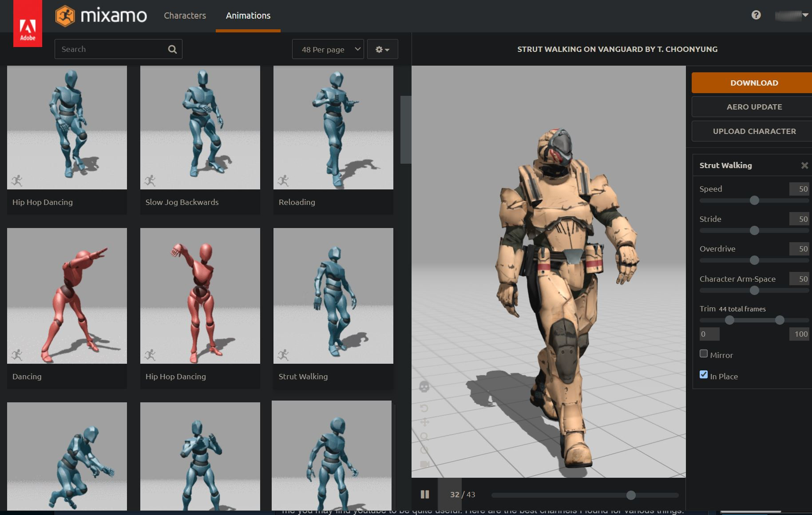
Task: Click the motion icon on the Reloading thumbnail
Action: click(283, 181)
